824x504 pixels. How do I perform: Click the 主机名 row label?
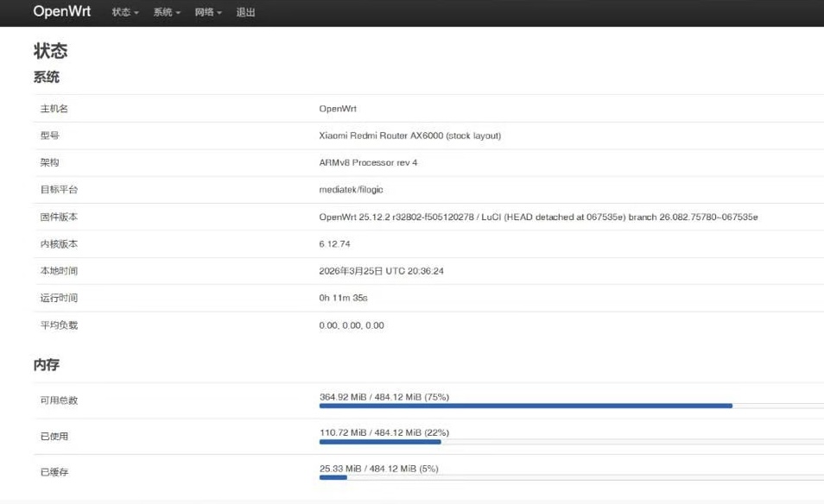(x=54, y=109)
